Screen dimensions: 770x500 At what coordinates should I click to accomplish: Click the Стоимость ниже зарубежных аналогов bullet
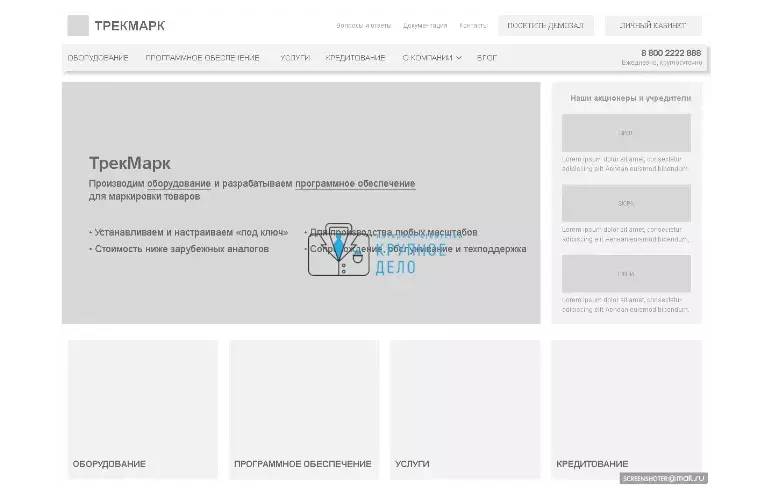coord(179,249)
